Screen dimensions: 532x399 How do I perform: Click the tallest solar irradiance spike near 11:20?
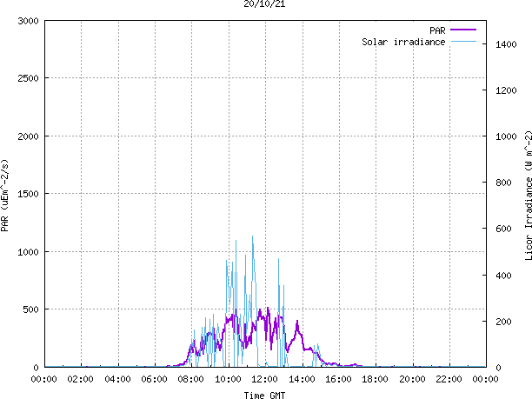(252, 238)
